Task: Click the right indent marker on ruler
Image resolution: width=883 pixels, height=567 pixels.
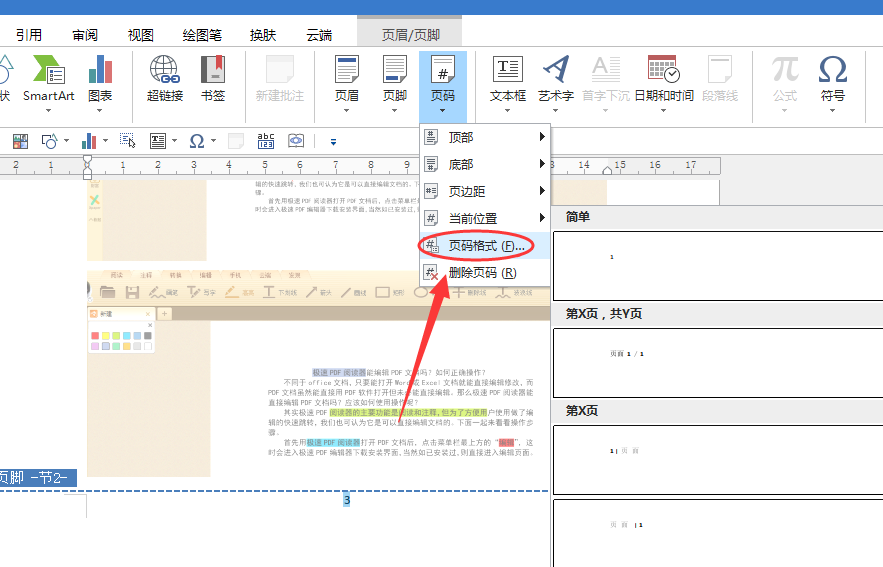Action: pos(607,170)
